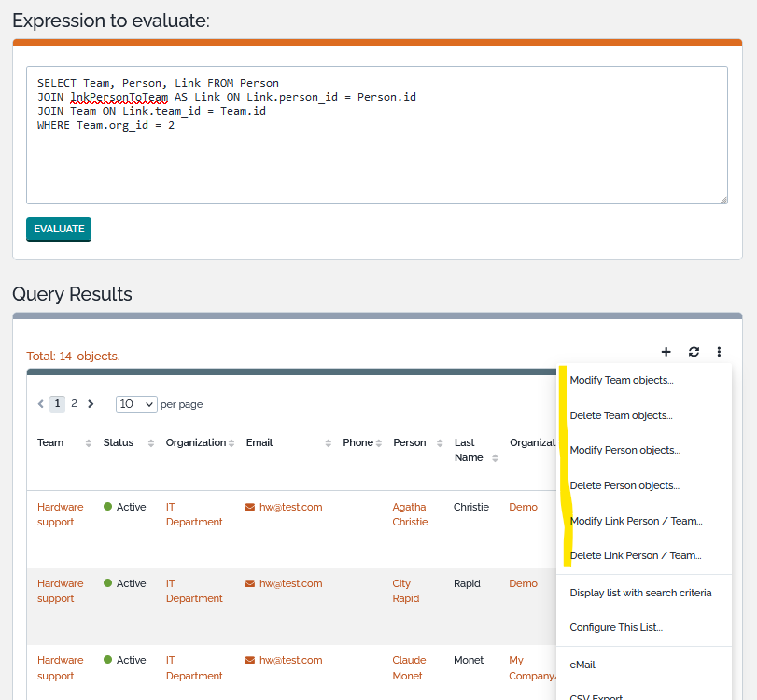Choose Delete Person objects from menu
The image size is (757, 700).
pyautogui.click(x=624, y=485)
